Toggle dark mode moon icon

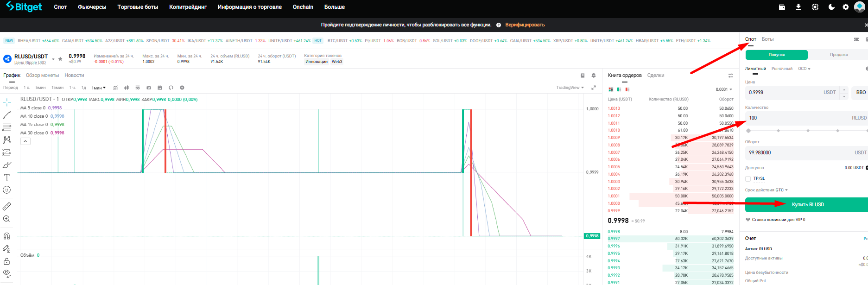[831, 7]
